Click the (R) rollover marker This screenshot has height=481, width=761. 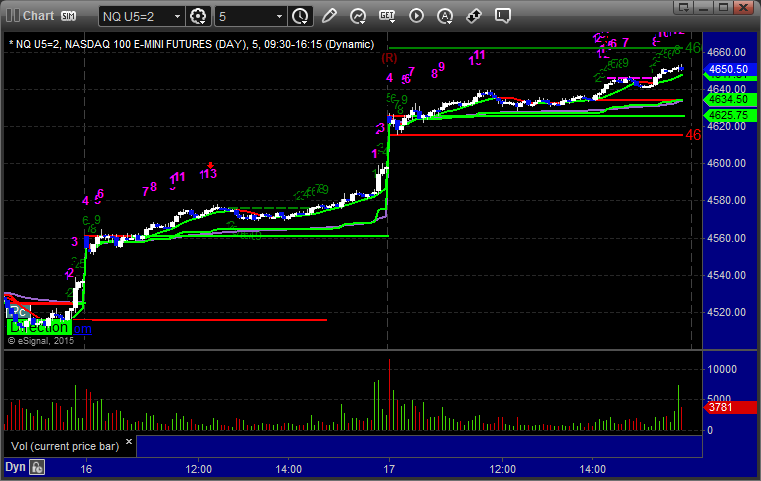(x=389, y=58)
